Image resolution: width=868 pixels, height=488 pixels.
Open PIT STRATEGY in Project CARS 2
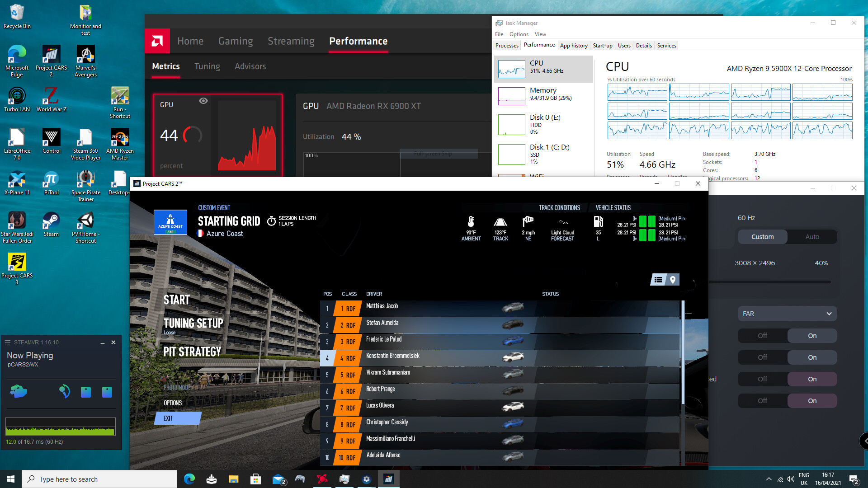point(192,352)
